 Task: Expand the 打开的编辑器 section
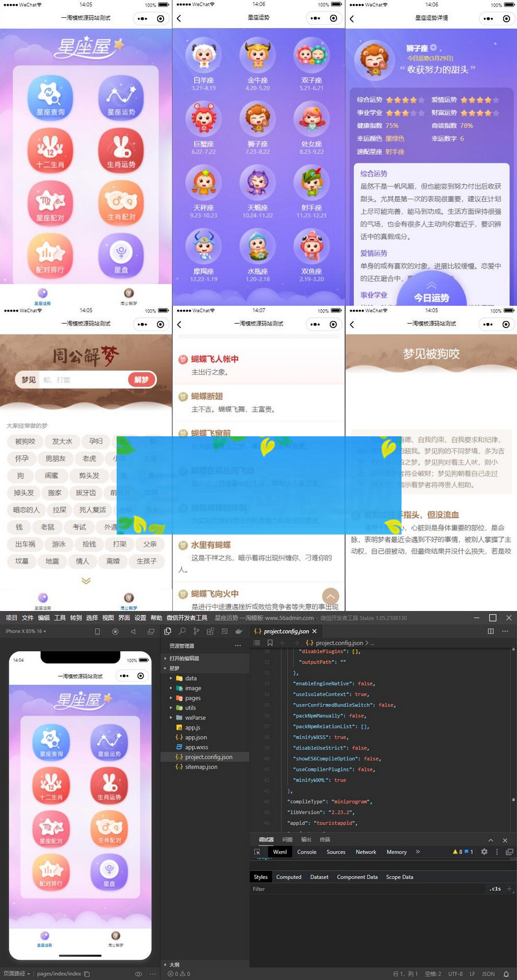184,658
